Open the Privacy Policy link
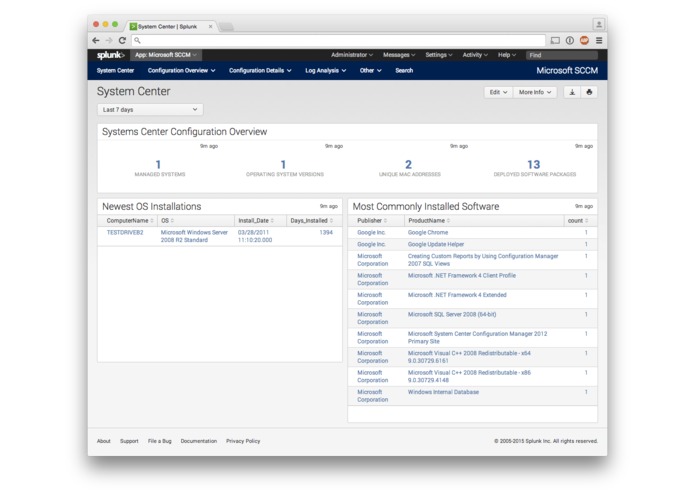This screenshot has height=494, width=695. [243, 441]
